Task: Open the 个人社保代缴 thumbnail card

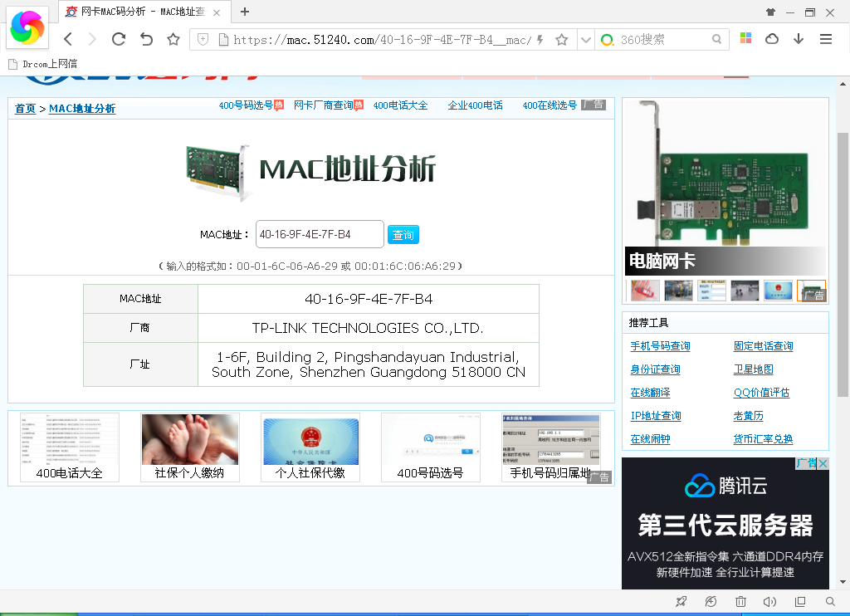Action: click(310, 447)
